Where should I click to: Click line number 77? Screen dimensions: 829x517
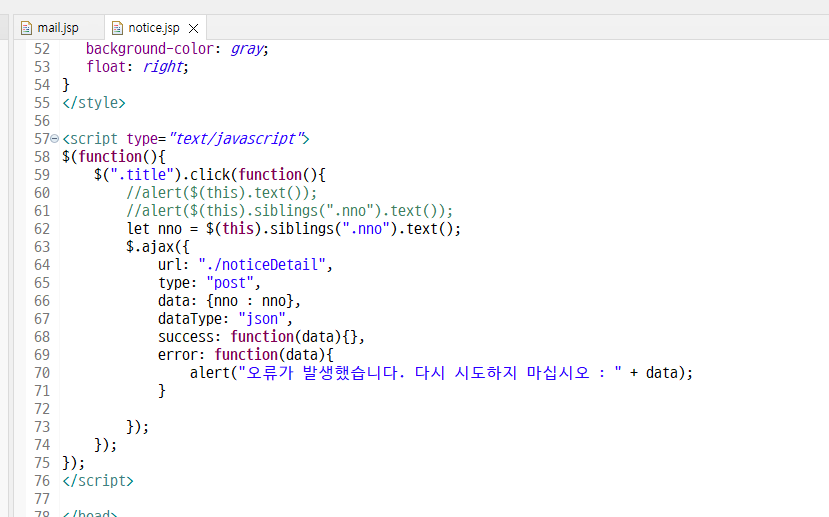(x=42, y=498)
